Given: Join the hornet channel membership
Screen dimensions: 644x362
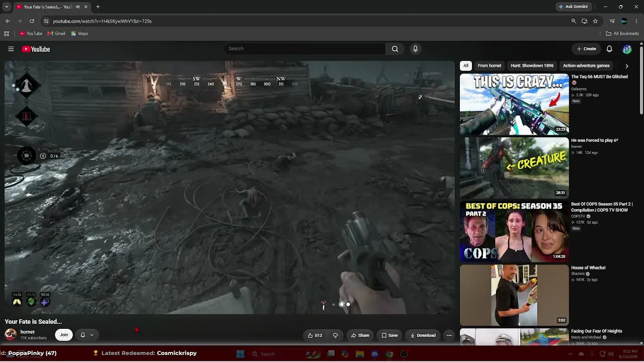Looking at the screenshot, I should [64, 335].
